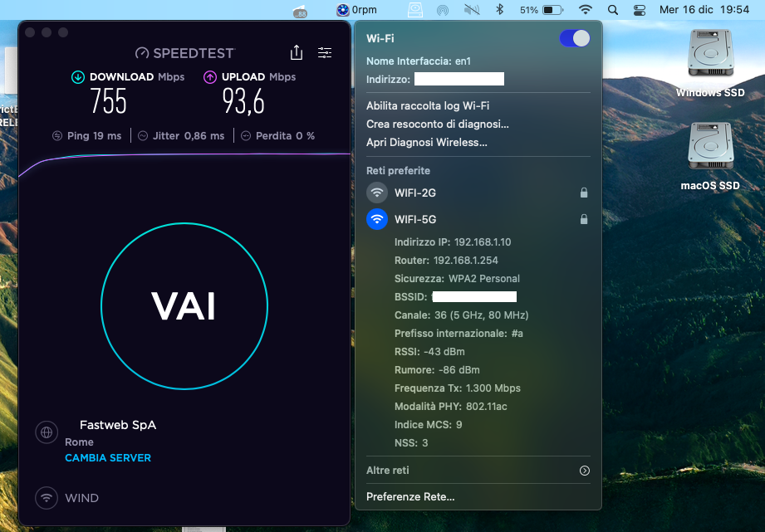Click the disk eject menu bar icon
The width and height of the screenshot is (765, 532).
tap(415, 10)
